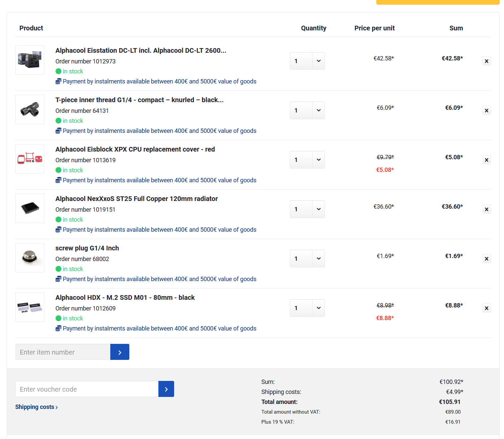Click instalments payment link under NexXxoS radiator
Image resolution: width=504 pixels, height=439 pixels.
(159, 230)
